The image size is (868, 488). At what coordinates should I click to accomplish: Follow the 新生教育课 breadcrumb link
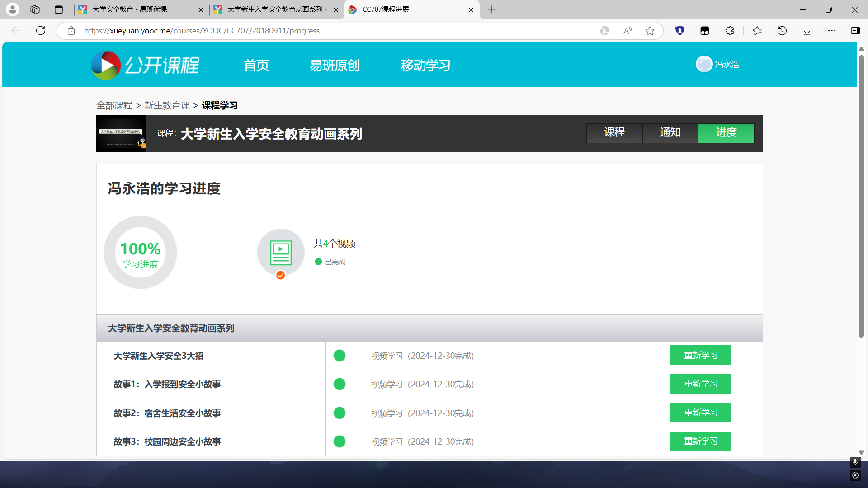coord(167,105)
